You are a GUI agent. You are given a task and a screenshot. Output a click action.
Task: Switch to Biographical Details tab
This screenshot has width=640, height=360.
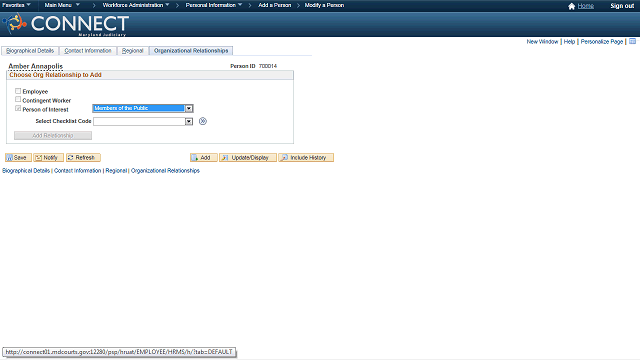point(30,51)
